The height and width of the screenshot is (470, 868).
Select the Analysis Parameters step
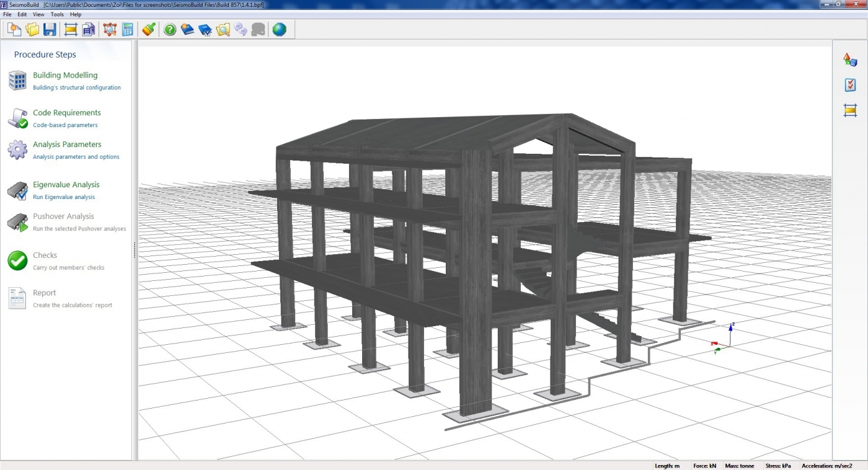(67, 144)
